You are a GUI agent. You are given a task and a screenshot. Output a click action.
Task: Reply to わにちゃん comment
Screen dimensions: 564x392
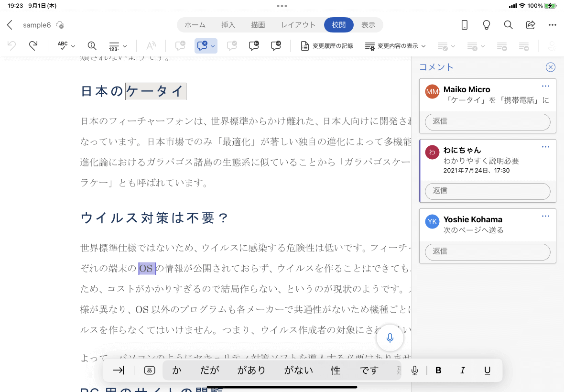(x=488, y=191)
